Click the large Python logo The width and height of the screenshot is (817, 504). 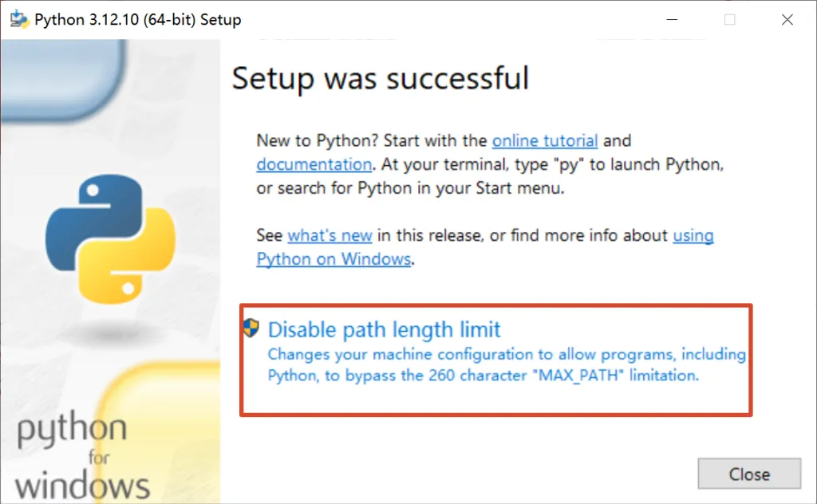[x=110, y=239]
